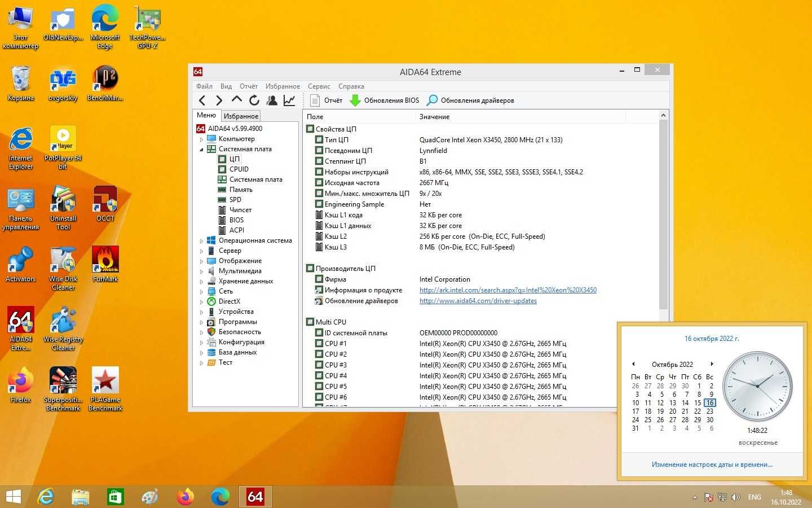The height and width of the screenshot is (508, 812).
Task: Select the OCCT desktop icon
Action: click(x=105, y=204)
